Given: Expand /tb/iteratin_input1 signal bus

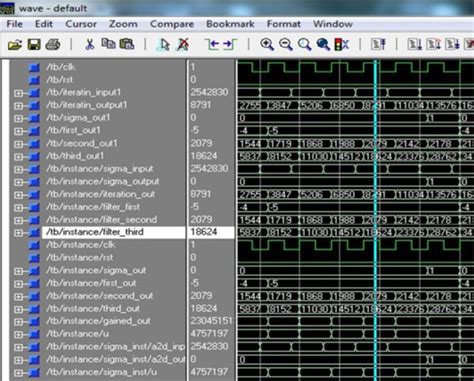Looking at the screenshot, I should [18, 93].
